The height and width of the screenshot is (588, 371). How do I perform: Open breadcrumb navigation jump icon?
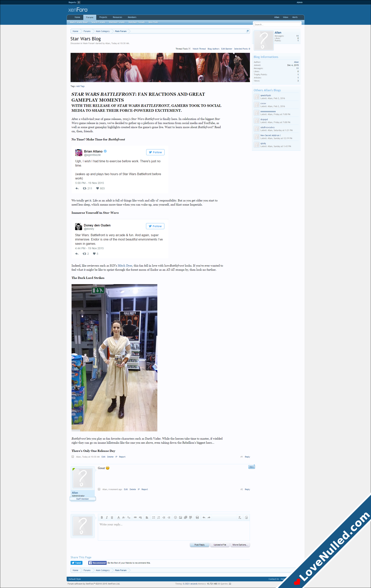(247, 31)
